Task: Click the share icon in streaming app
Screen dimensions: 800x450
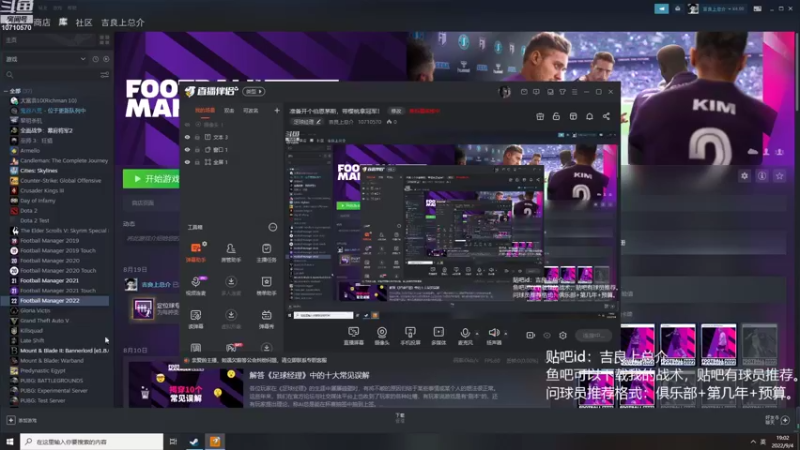Action: pyautogui.click(x=606, y=116)
